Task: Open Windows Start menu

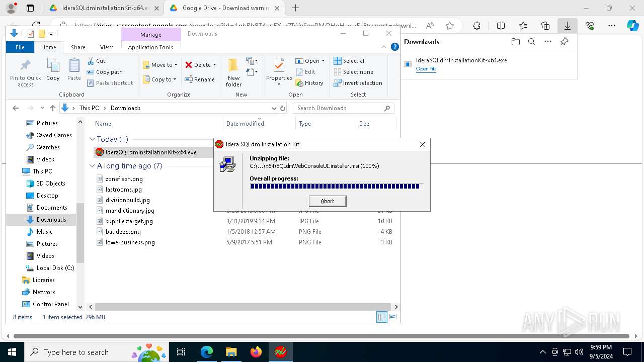Action: (x=12, y=352)
